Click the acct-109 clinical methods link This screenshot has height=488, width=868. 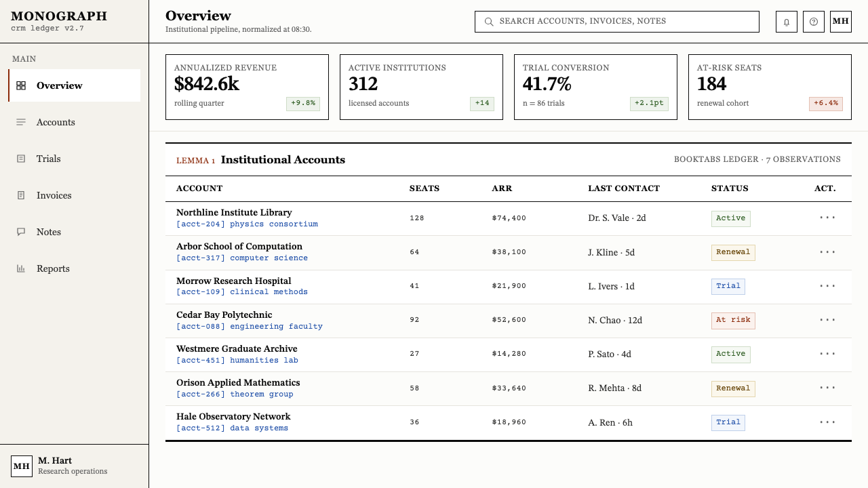[242, 292]
